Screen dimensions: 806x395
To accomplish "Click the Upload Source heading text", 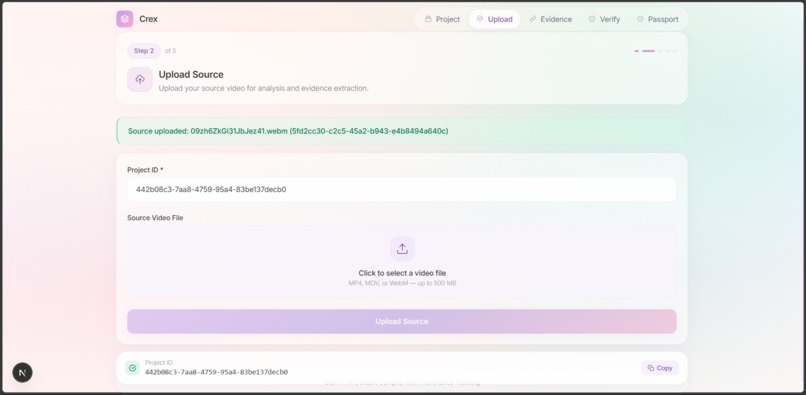I will [x=191, y=75].
